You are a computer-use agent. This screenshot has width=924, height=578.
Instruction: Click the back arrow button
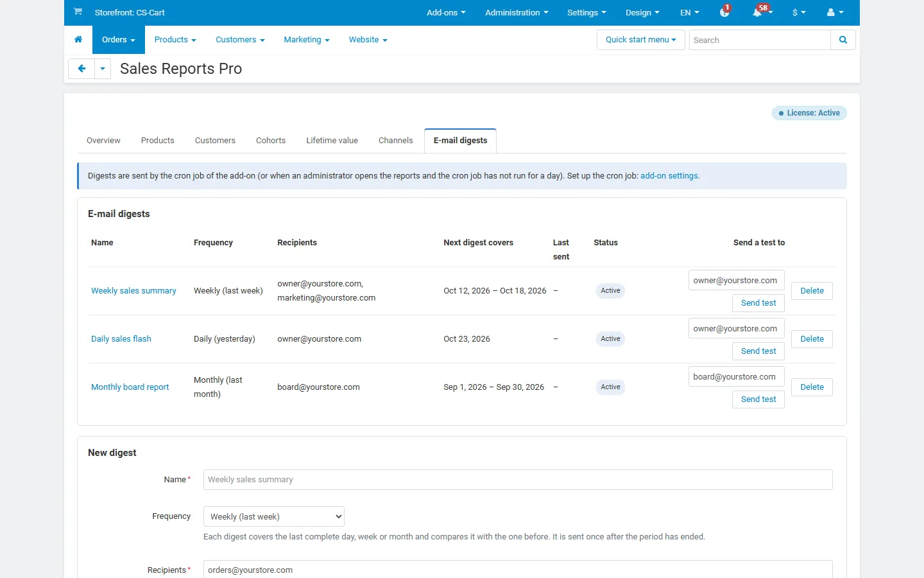[81, 69]
